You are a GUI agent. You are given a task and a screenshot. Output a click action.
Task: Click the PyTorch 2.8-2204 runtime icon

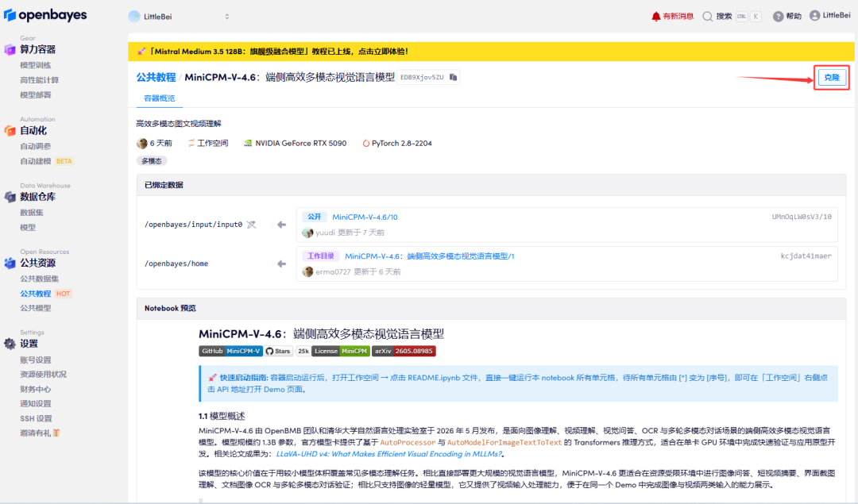pos(365,143)
